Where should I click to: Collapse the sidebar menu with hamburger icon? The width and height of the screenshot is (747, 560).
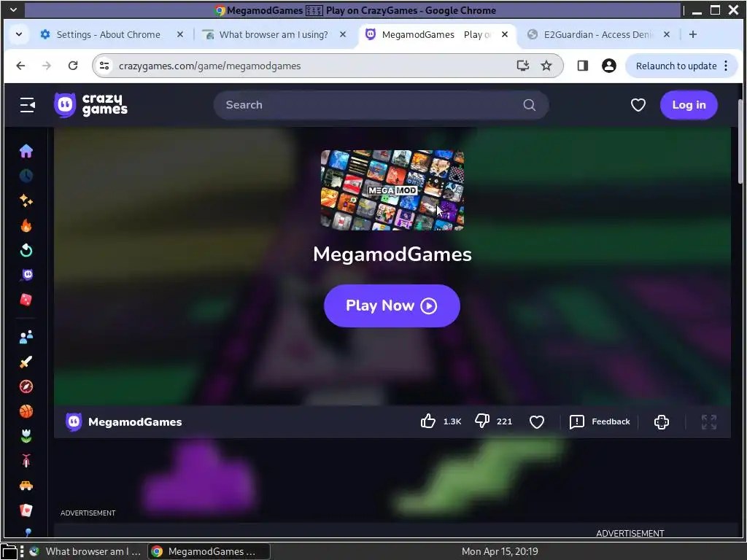click(27, 105)
